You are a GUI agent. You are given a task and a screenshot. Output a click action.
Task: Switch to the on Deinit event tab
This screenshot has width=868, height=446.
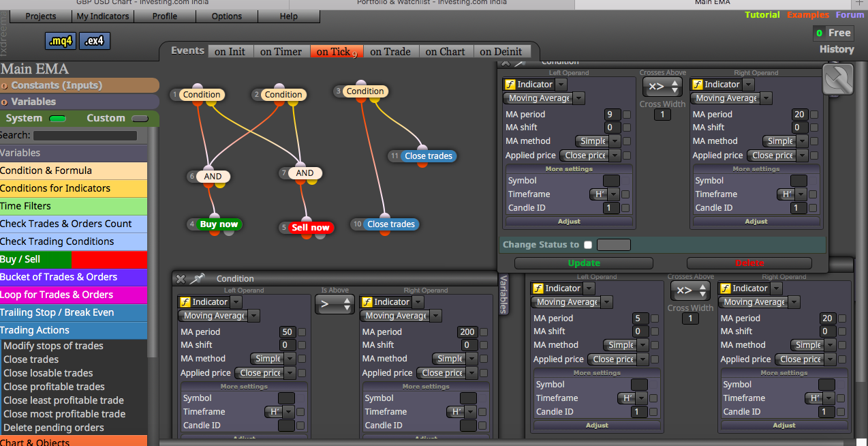[501, 51]
